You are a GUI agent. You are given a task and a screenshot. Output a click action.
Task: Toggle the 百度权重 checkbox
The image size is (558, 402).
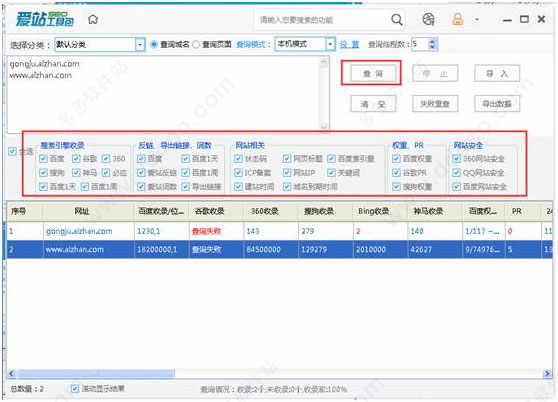coord(396,158)
